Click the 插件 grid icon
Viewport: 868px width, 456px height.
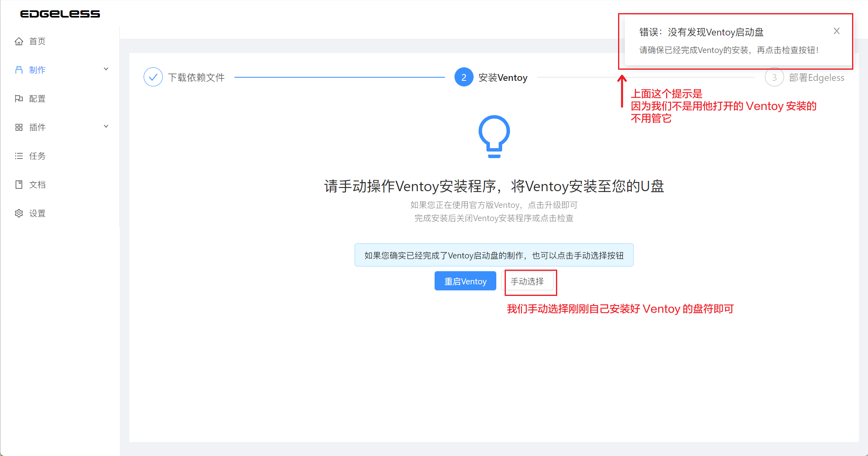[x=19, y=127]
